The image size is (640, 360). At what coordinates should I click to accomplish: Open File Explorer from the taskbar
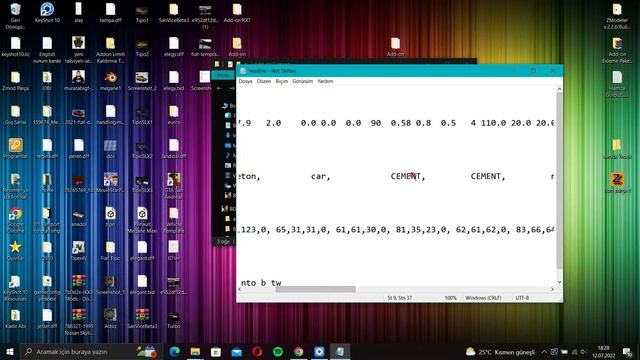(195, 351)
